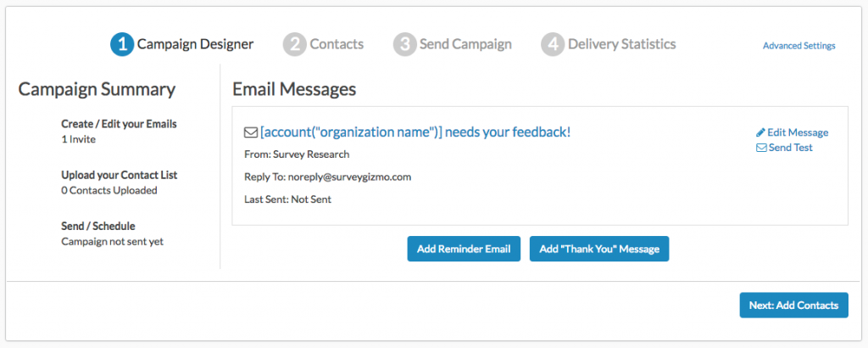This screenshot has height=348, width=868.
Task: Select "Upload your Contact List" in Campaign Summary
Action: [x=119, y=175]
